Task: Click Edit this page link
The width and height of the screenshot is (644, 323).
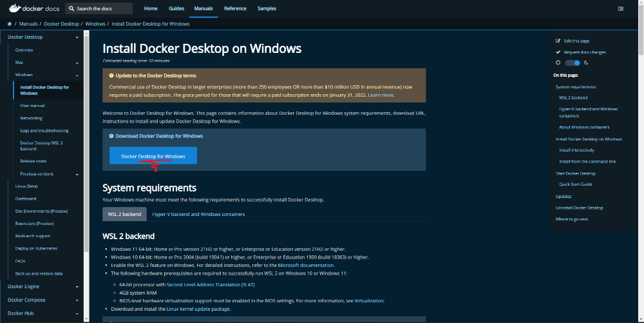Action: [576, 41]
